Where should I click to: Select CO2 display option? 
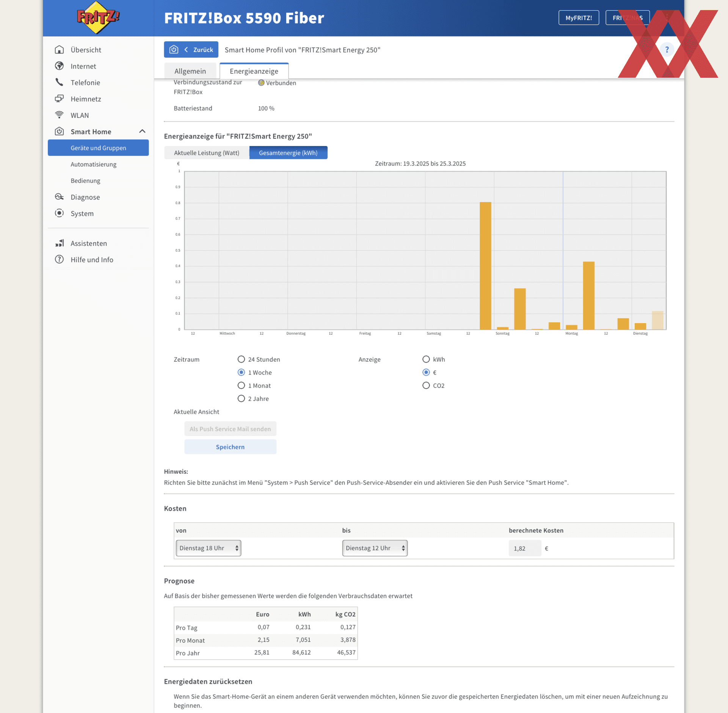pyautogui.click(x=426, y=385)
